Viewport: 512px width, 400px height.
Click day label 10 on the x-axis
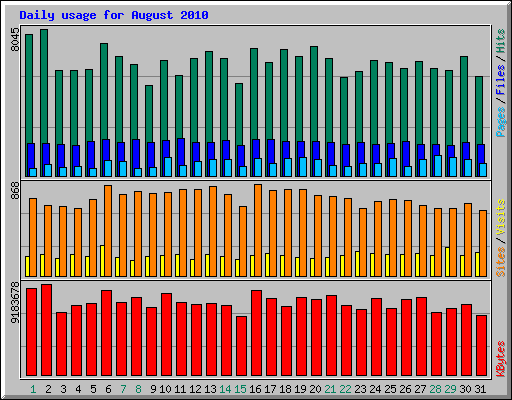point(165,389)
